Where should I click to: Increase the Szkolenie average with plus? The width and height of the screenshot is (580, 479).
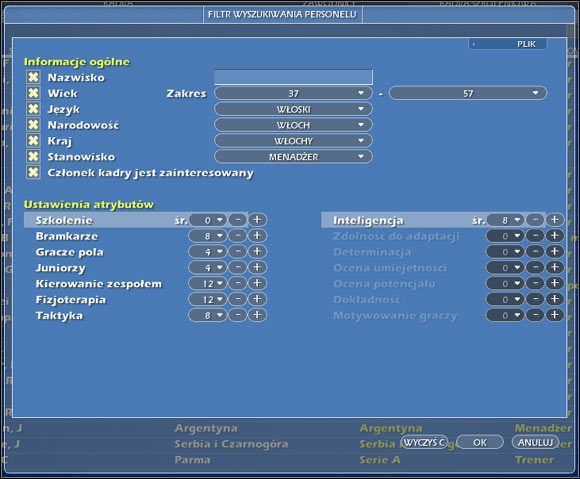click(x=257, y=220)
